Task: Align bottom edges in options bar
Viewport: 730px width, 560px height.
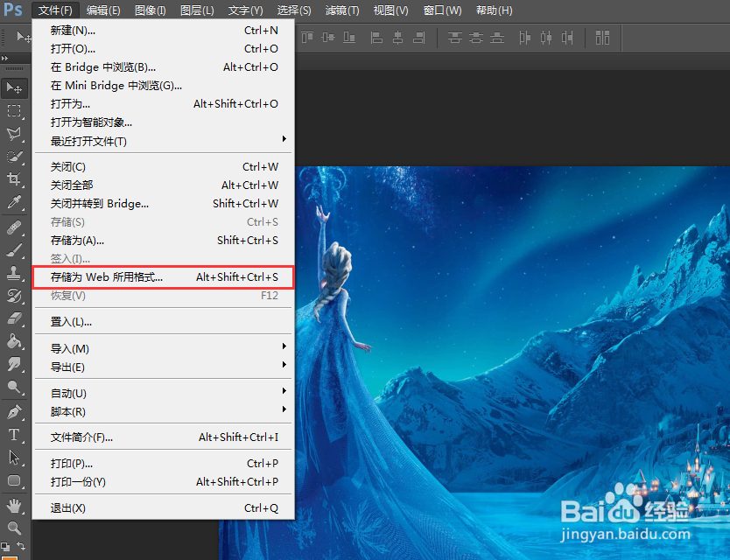Action: point(349,38)
